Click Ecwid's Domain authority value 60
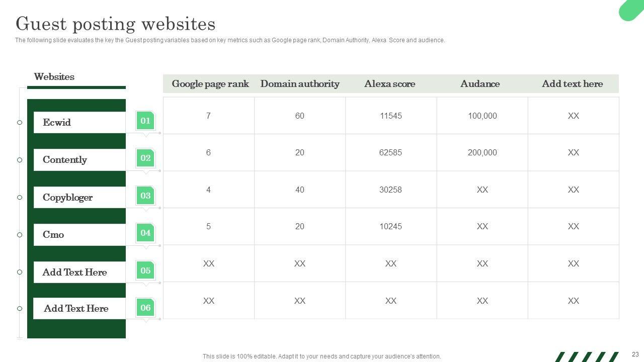Screen dimensions: 644x362 (x=300, y=116)
